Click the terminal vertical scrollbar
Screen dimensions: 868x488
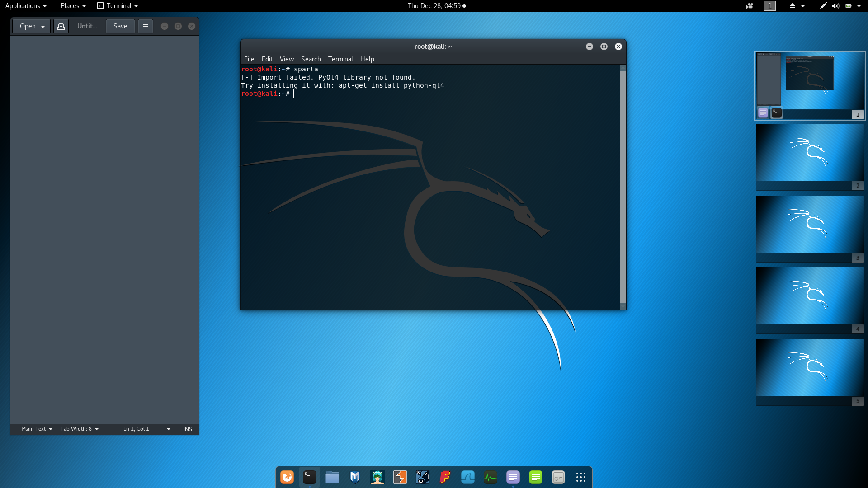[x=623, y=185]
